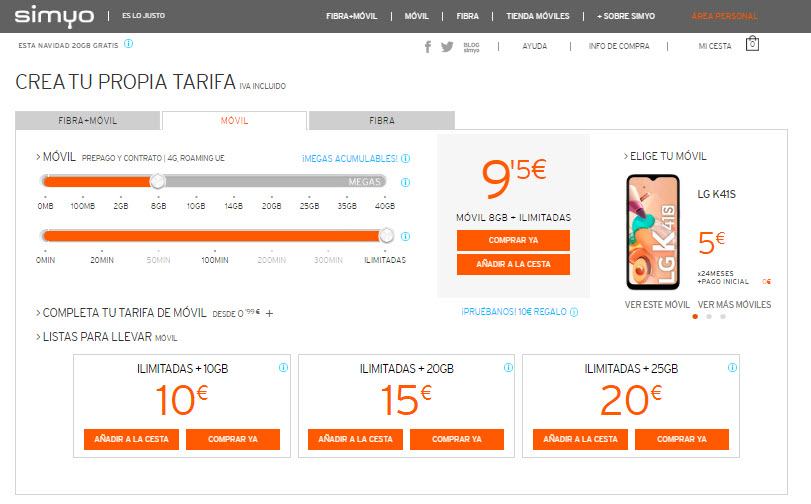Switch to the Fibra+Móvil tab
This screenshot has height=504, width=811.
point(88,121)
